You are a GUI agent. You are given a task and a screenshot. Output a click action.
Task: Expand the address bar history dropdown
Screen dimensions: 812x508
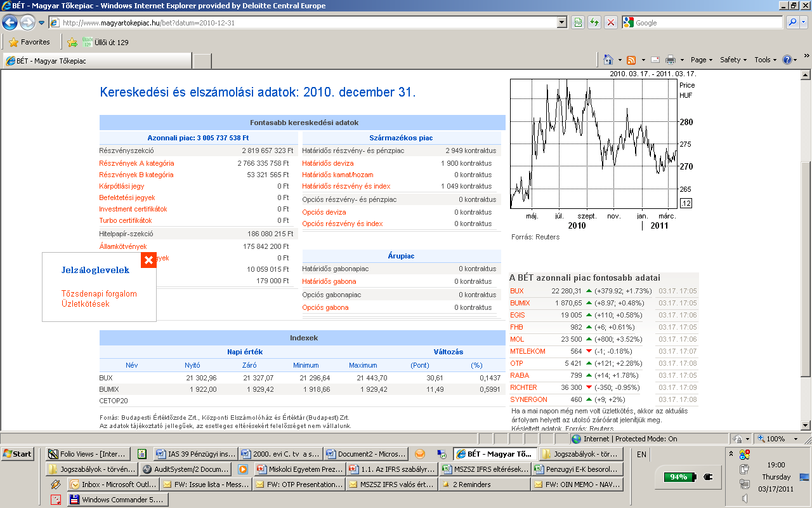click(561, 23)
